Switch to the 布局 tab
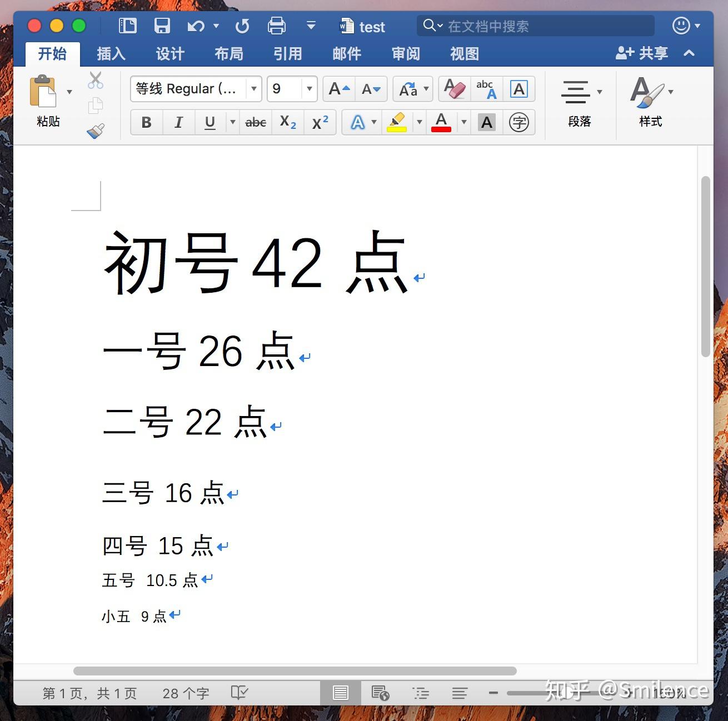Viewport: 728px width, 721px height. pos(229,54)
